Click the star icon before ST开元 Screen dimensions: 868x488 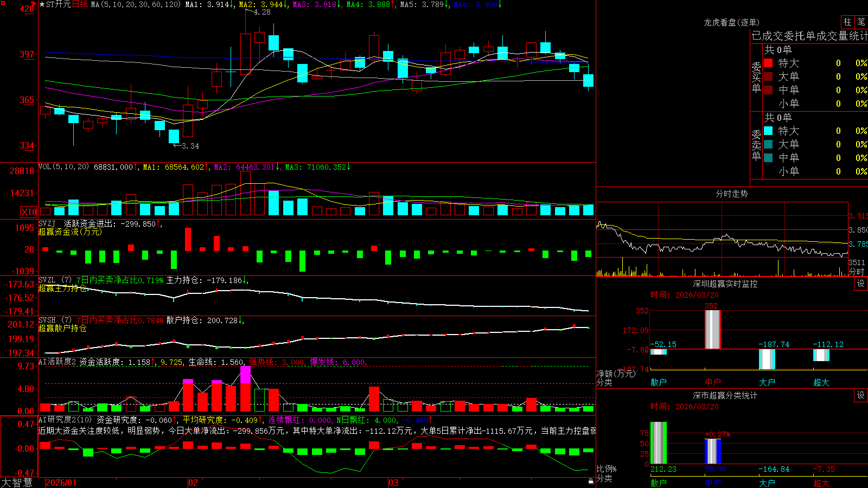coord(42,4)
